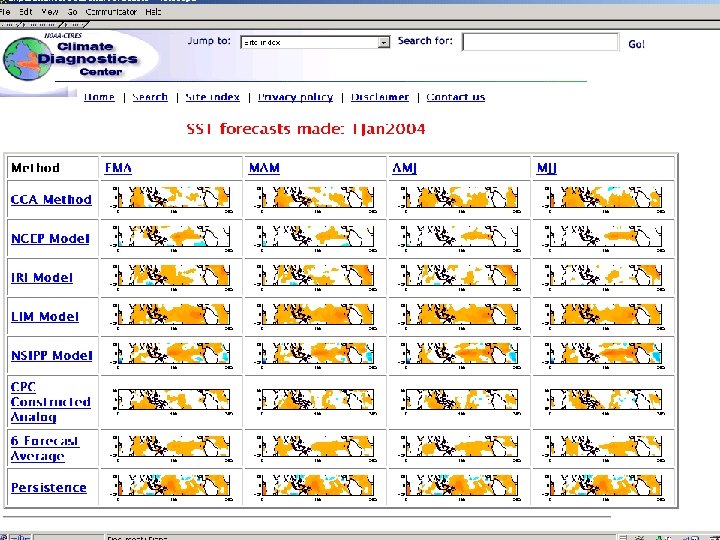The width and height of the screenshot is (720, 540).
Task: View the CPC Constructed Analog MJJ map
Action: coord(603,401)
